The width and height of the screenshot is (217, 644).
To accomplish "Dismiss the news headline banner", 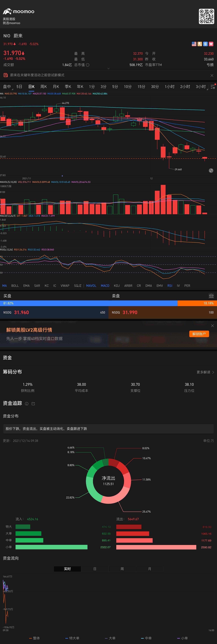I will pyautogui.click(x=212, y=76).
